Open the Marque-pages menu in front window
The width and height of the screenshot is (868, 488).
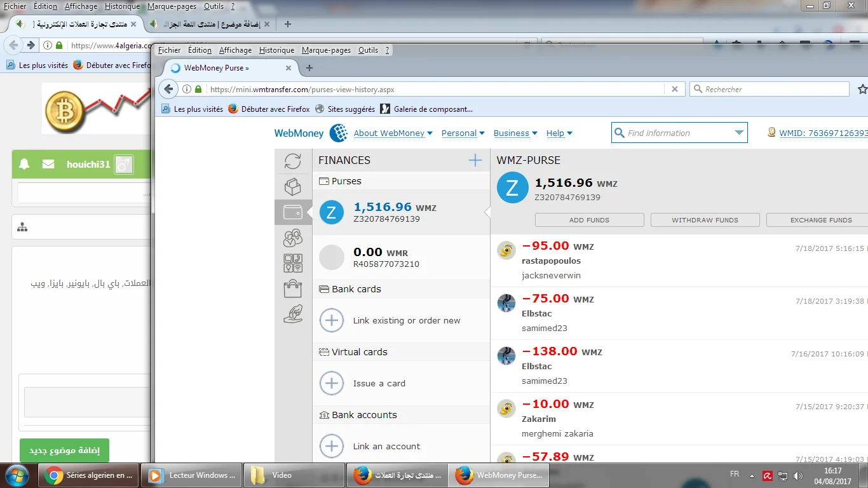click(325, 50)
